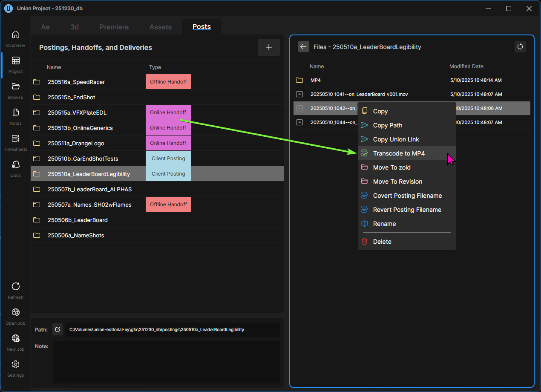Image resolution: width=541 pixels, height=392 pixels.
Task: Click video icon of 20250510_1044 file
Action: (x=299, y=122)
